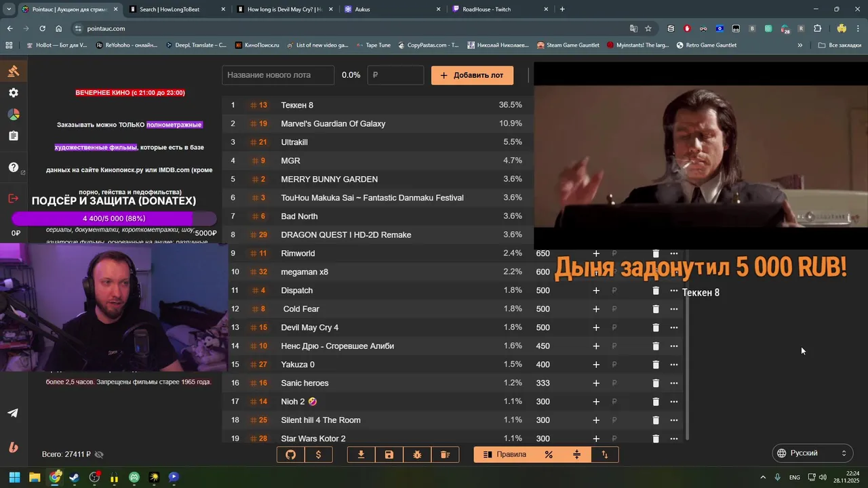Open the auction gavel page in sidebar

click(x=14, y=71)
